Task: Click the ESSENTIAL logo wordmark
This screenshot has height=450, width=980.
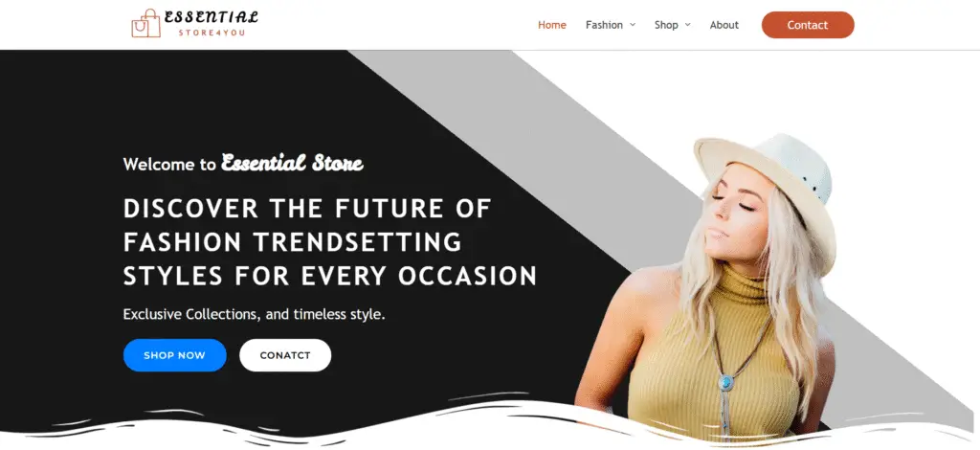Action: (212, 17)
